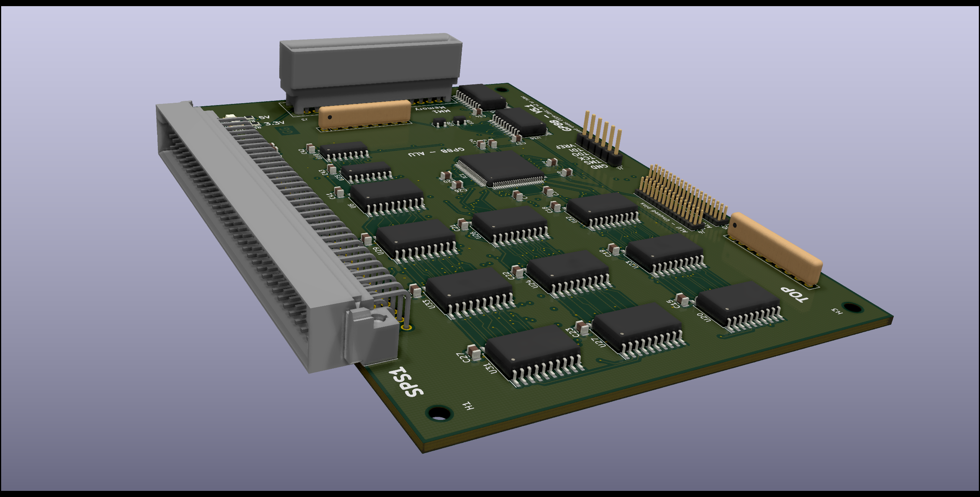This screenshot has width=980, height=497.
Task: Select the C23 capacitor
Action: coord(582,327)
